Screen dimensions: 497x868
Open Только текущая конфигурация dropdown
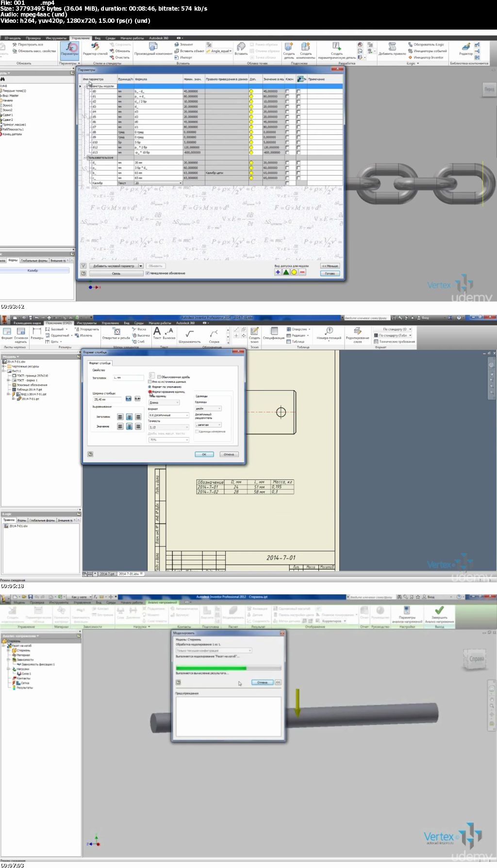(214, 651)
